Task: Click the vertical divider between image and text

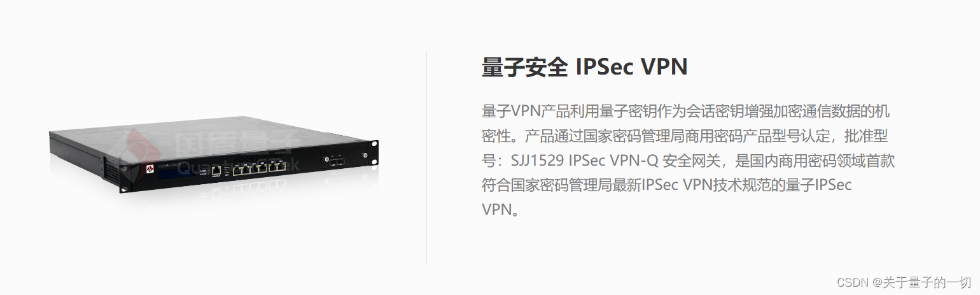Action: pyautogui.click(x=426, y=157)
